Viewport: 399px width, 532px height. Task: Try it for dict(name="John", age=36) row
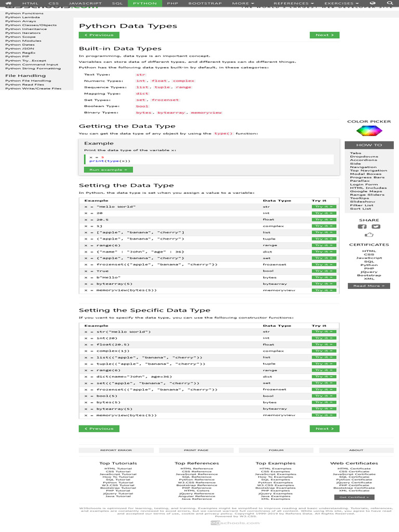point(324,377)
